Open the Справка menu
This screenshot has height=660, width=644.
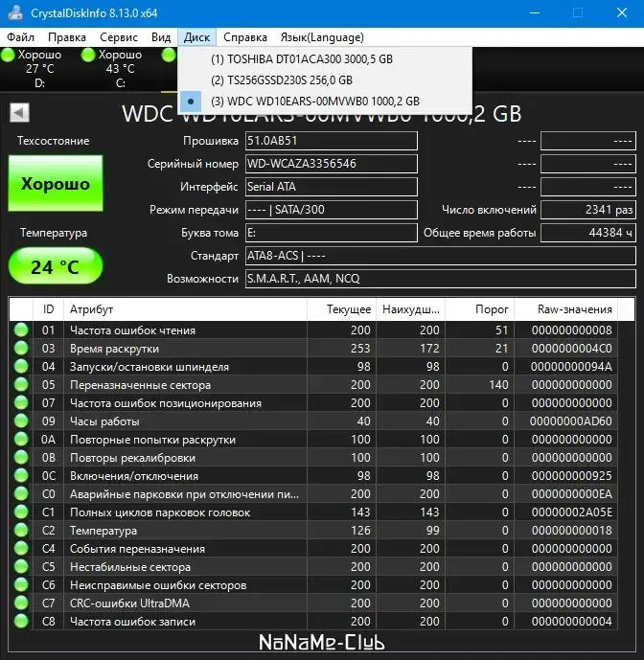(245, 37)
